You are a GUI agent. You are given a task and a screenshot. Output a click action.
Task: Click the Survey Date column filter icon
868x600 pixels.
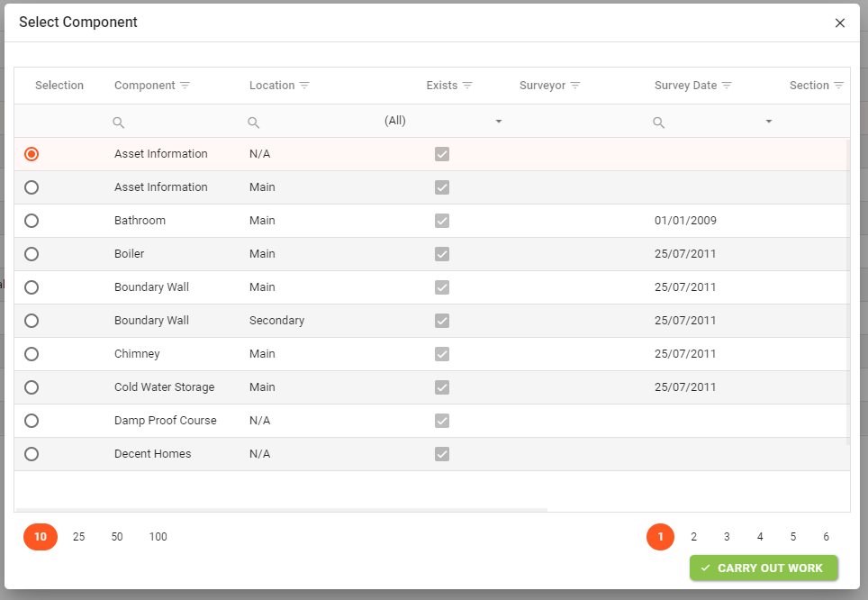click(727, 86)
